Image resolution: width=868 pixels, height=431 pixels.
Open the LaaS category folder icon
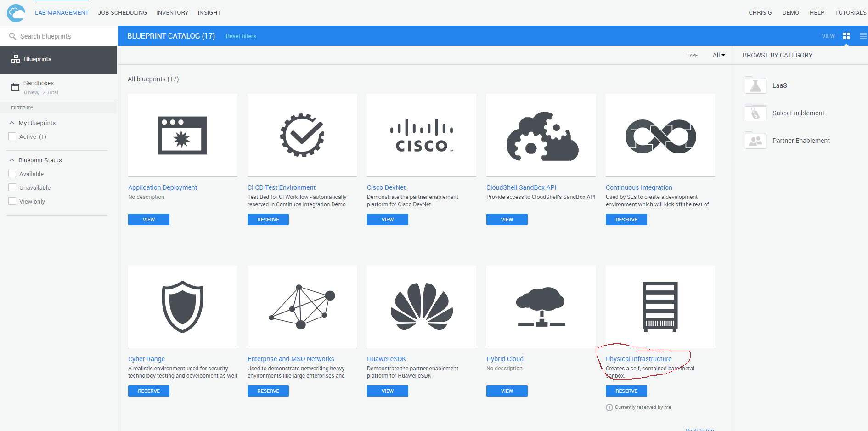tap(755, 85)
